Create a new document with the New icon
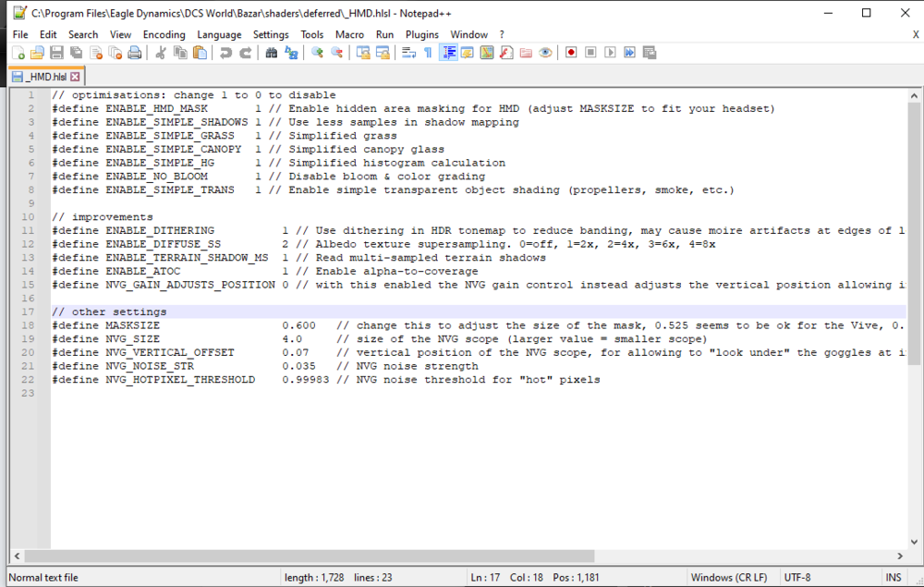Viewport: 924px width, 587px height. pyautogui.click(x=18, y=53)
